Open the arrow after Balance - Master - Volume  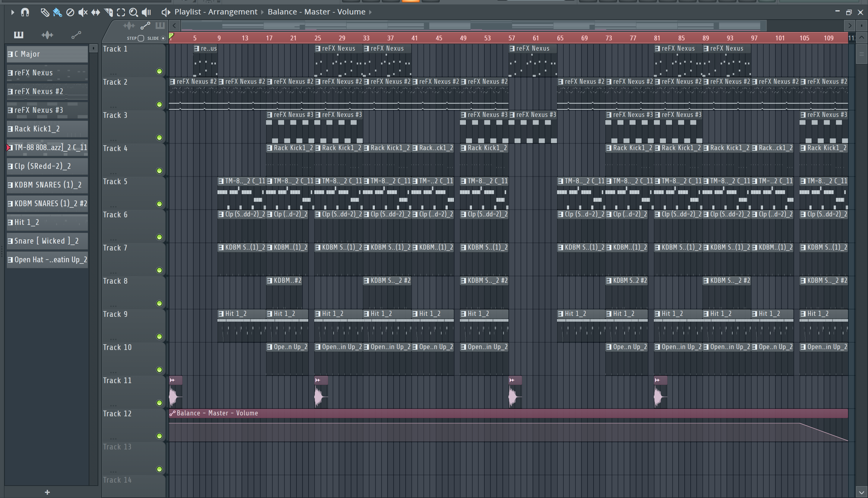point(370,12)
